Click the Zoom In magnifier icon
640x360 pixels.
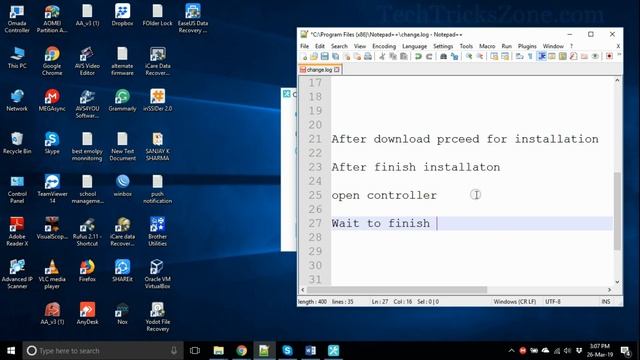click(x=469, y=57)
